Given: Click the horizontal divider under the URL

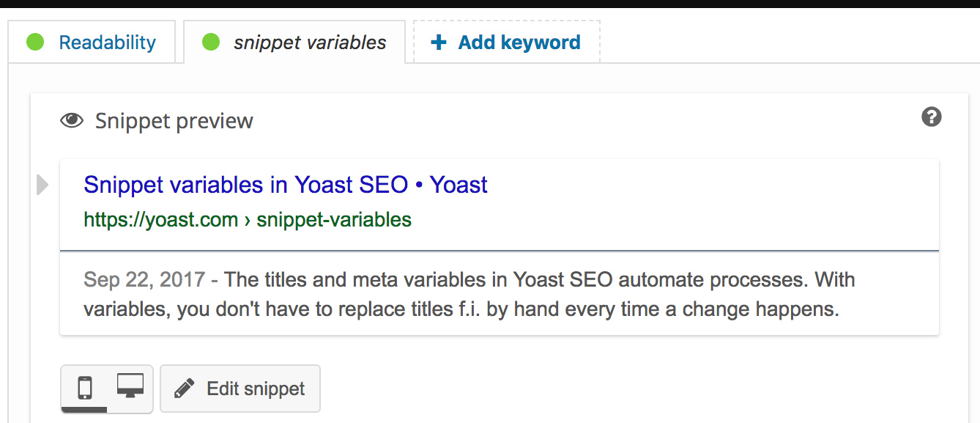Looking at the screenshot, I should click(x=500, y=251).
